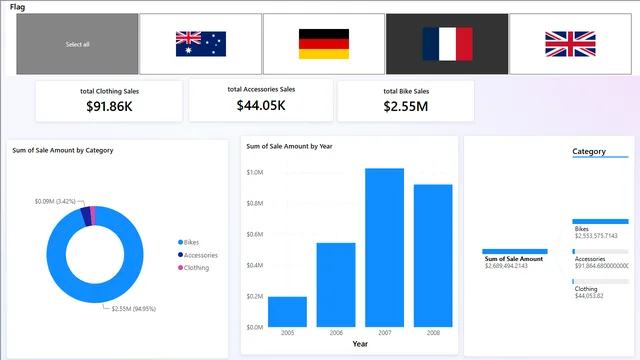Click the 2007 bar in the chart
640x360 pixels.
tap(384, 248)
